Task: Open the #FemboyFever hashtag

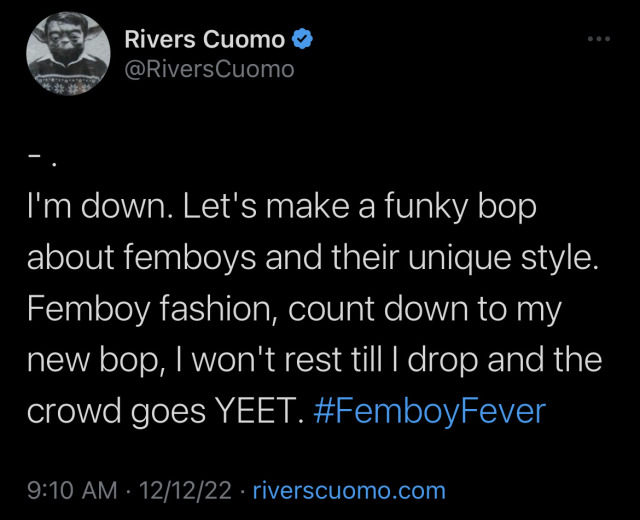Action: click(429, 411)
